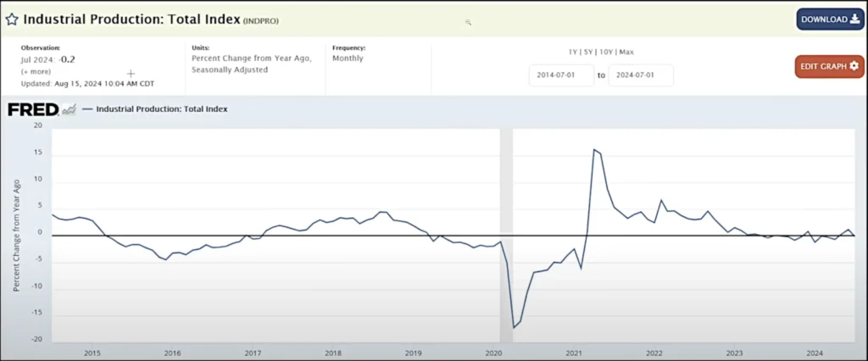Click the FRED logo
Image resolution: width=868 pixels, height=361 pixels.
pyautogui.click(x=33, y=109)
